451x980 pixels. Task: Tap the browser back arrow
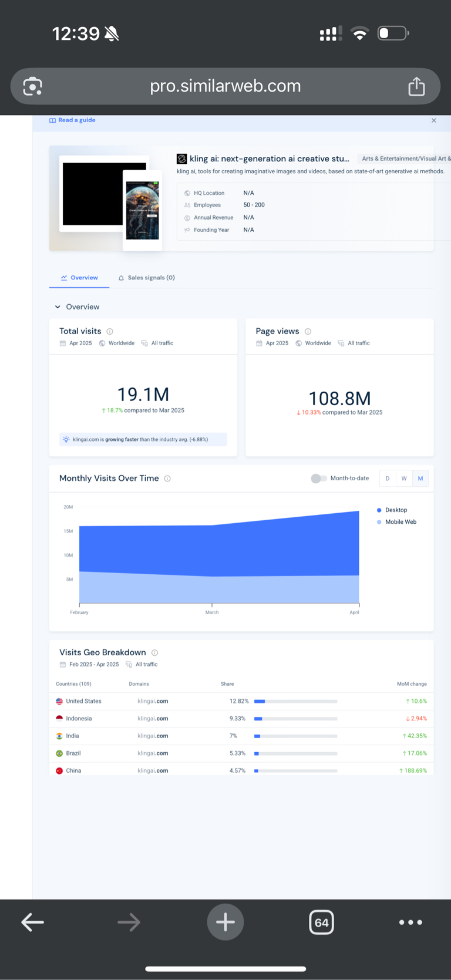(32, 922)
